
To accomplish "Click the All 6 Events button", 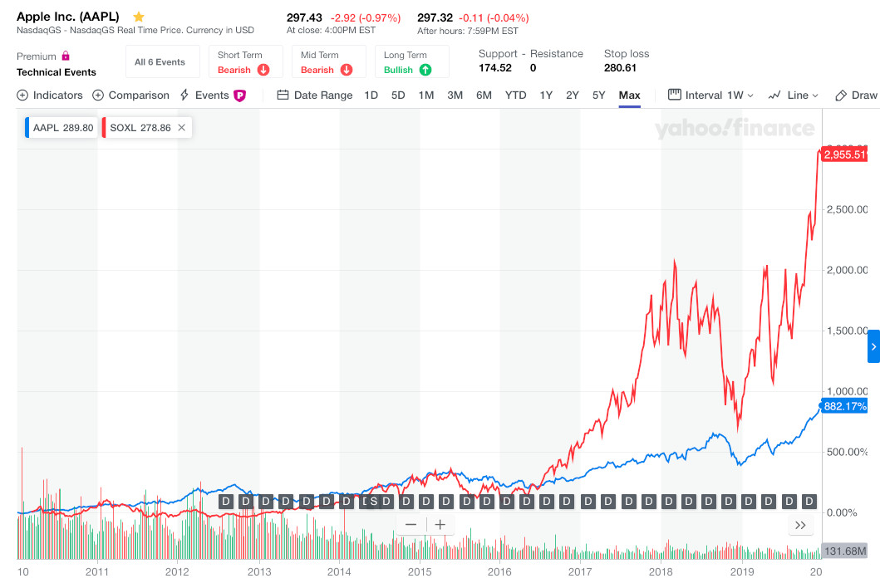I will point(163,61).
